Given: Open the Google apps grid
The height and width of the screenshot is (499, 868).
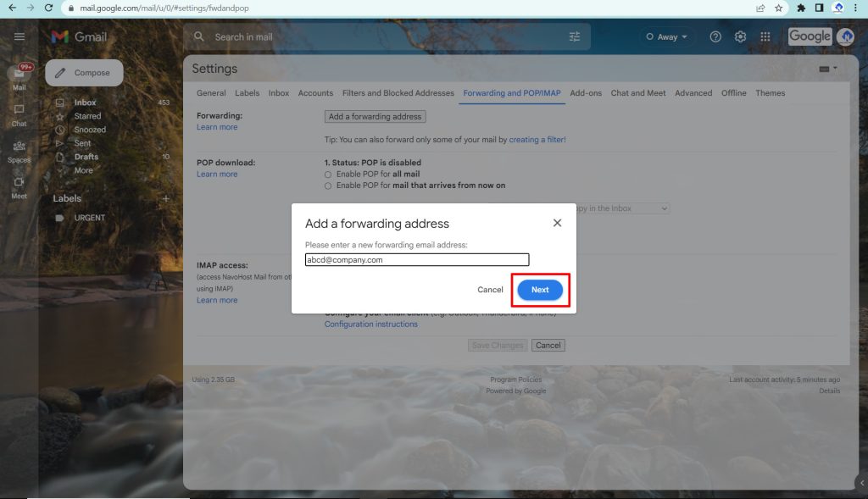Looking at the screenshot, I should click(764, 36).
